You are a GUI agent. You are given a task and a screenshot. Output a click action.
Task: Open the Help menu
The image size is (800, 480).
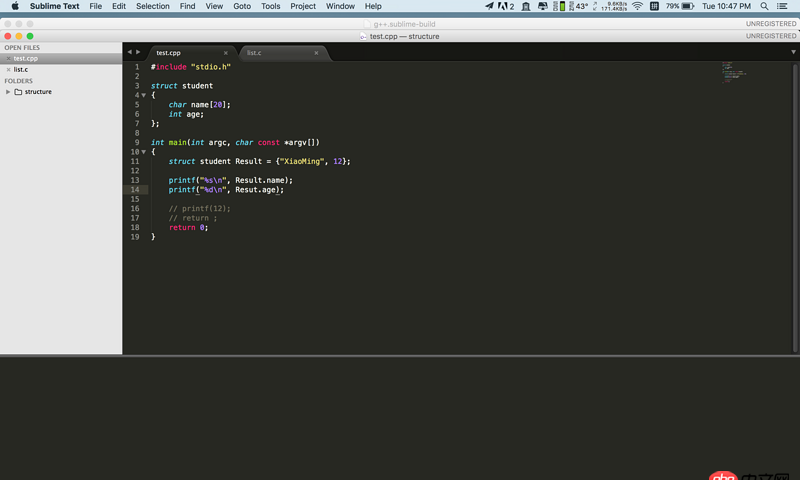[373, 6]
